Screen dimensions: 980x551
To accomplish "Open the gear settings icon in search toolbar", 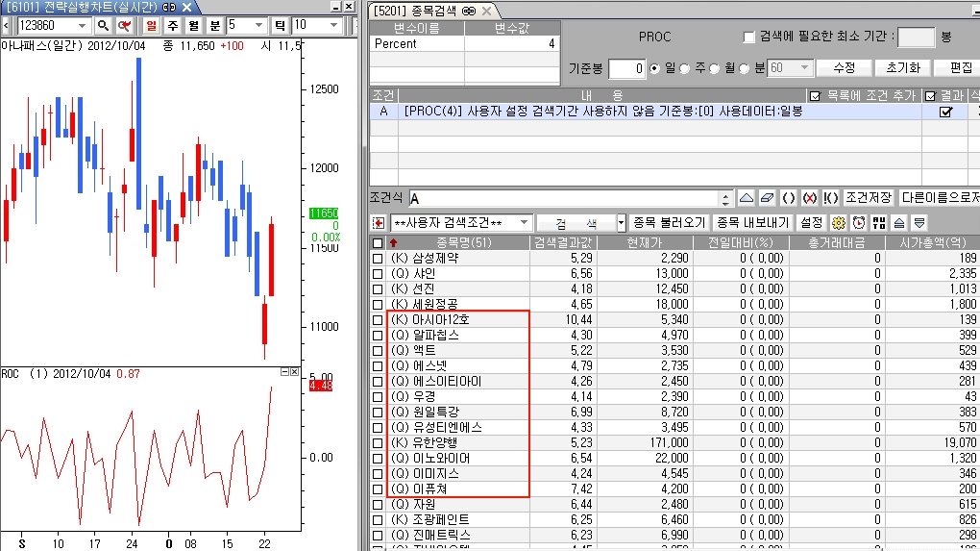I will click(x=837, y=222).
